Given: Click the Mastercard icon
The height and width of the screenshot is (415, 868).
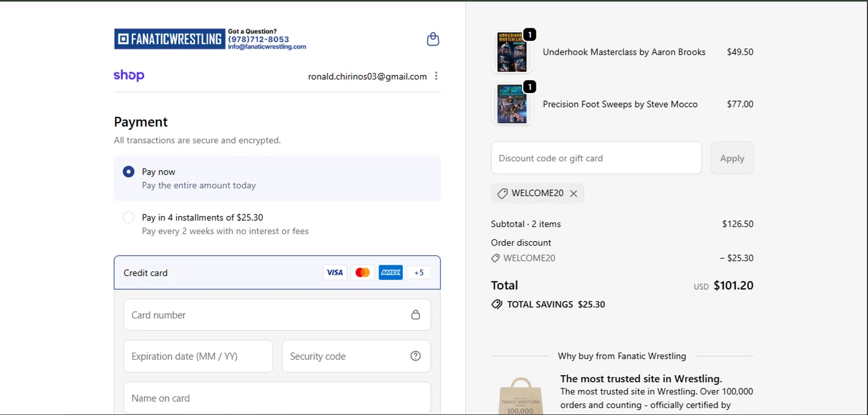Looking at the screenshot, I should click(x=363, y=272).
